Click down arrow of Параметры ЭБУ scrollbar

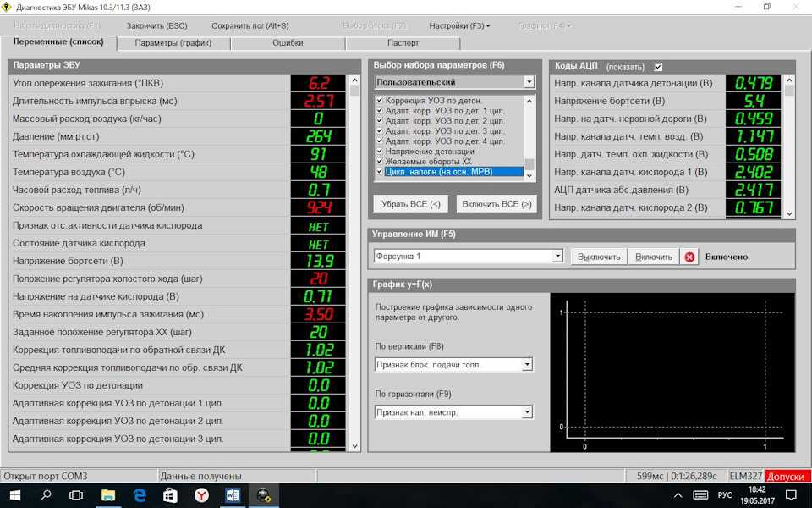(x=354, y=446)
